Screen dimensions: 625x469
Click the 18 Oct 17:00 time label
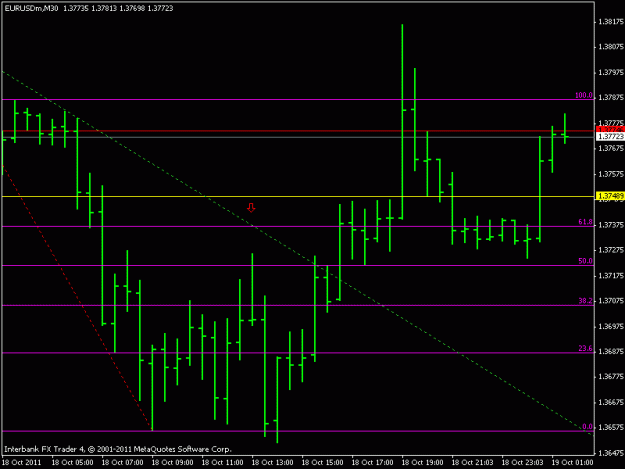coord(372,463)
